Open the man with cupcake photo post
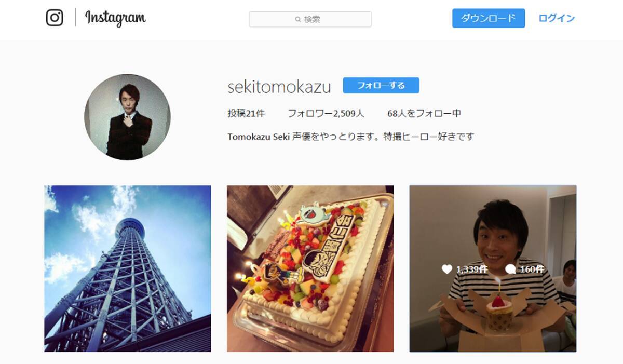 coord(493,268)
